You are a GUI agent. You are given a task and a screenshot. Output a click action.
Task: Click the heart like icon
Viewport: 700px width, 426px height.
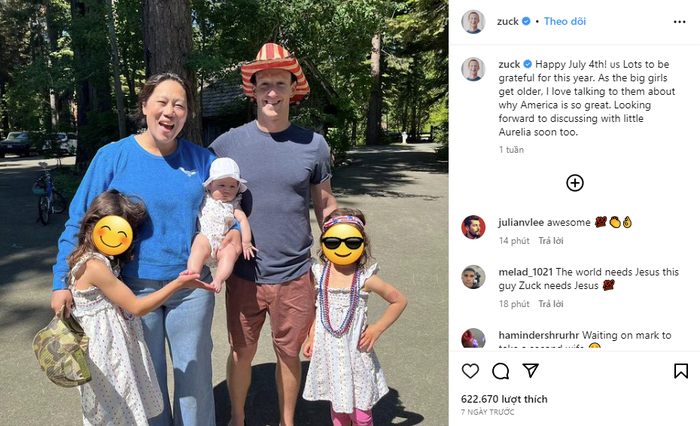pos(470,371)
